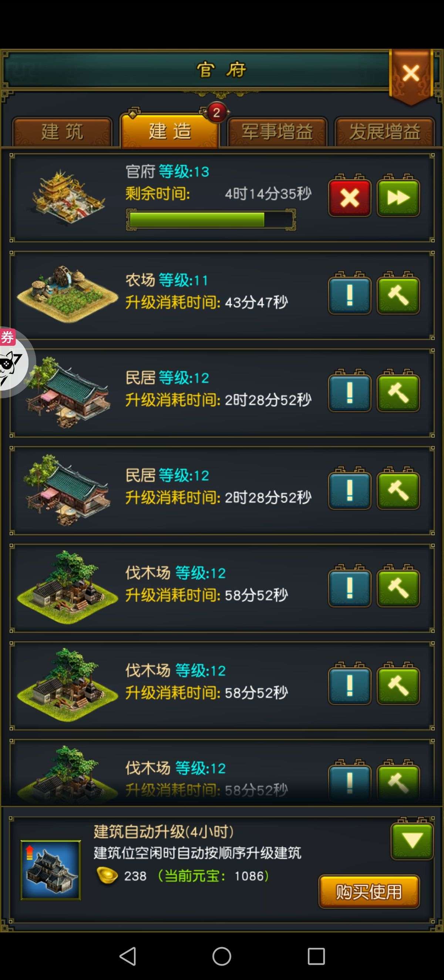Viewport: 444px width, 980px height.
Task: Tap the auto-upgrade building thumbnail
Action: 51,870
